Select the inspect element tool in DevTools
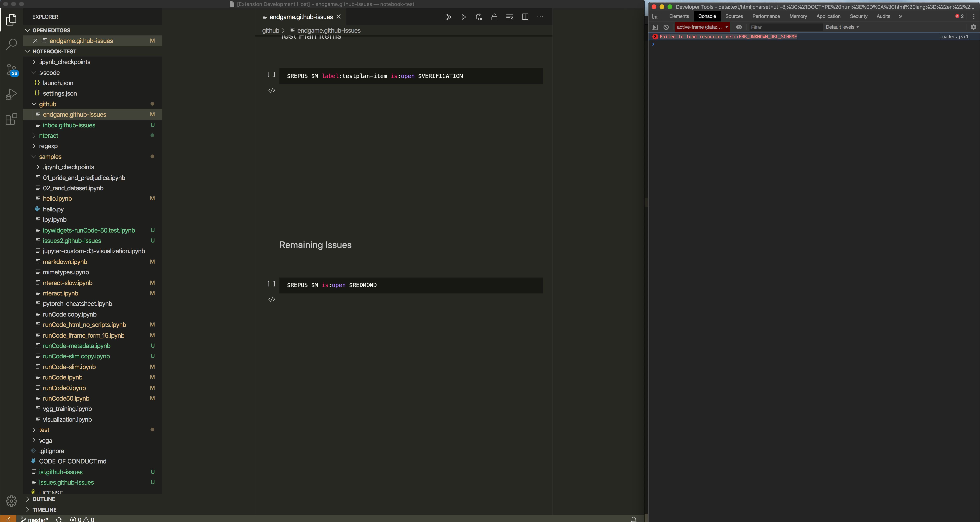This screenshot has width=980, height=522. coord(655,16)
